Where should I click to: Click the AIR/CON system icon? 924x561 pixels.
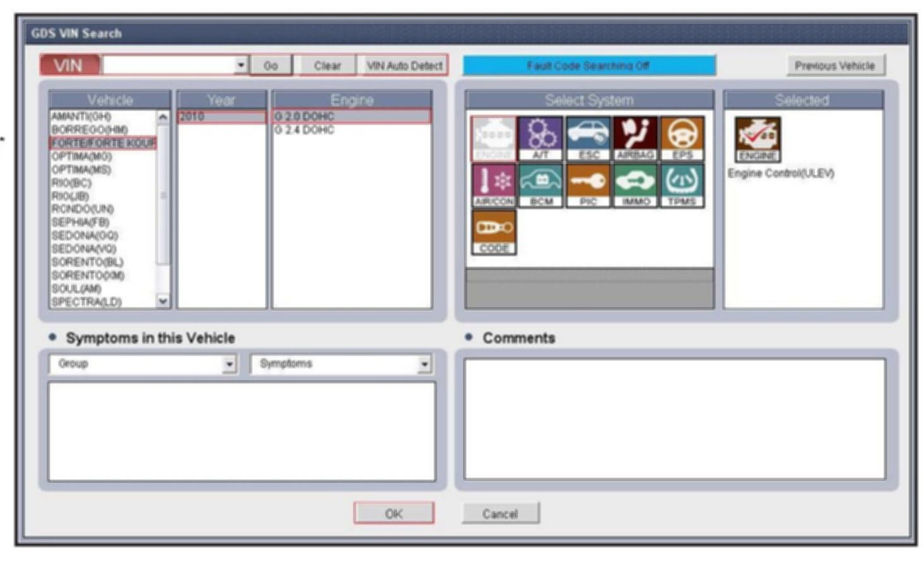(x=494, y=185)
